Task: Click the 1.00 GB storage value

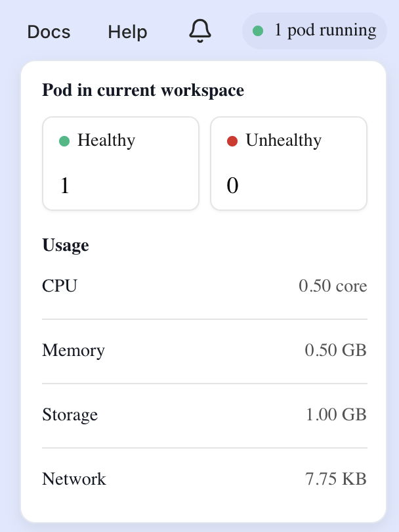Action: (336, 415)
